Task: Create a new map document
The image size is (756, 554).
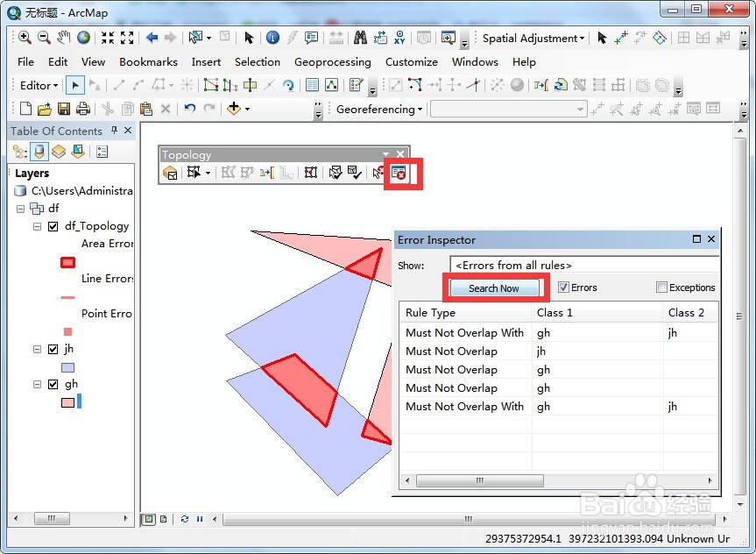Action: click(x=25, y=109)
